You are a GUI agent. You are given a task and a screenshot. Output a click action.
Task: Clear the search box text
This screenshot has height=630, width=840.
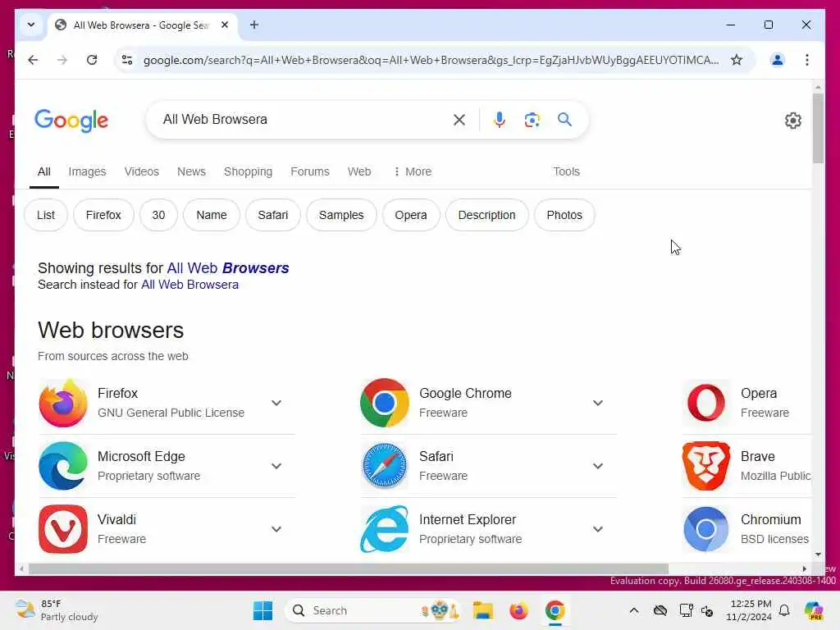click(x=459, y=120)
